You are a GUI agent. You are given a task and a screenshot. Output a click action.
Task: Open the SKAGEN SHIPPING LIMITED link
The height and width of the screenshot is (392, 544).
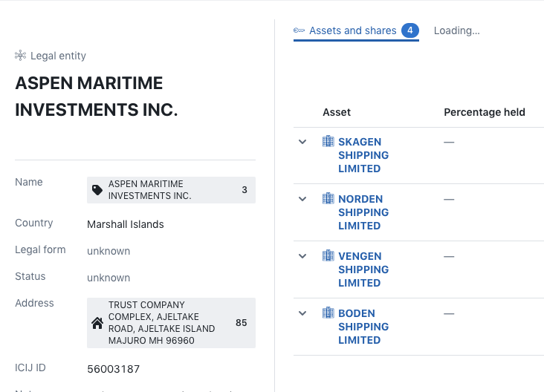[x=363, y=155]
